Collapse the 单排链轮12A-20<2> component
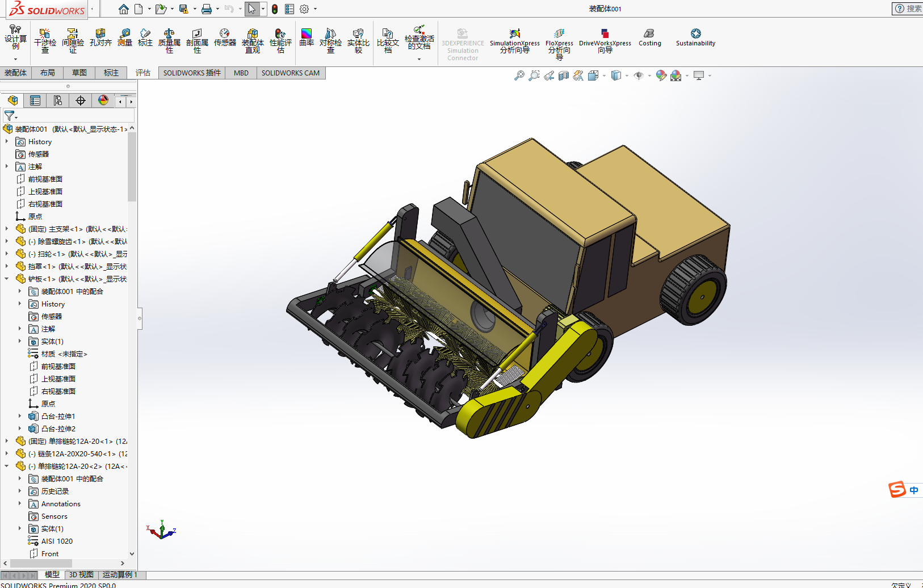 (7, 467)
